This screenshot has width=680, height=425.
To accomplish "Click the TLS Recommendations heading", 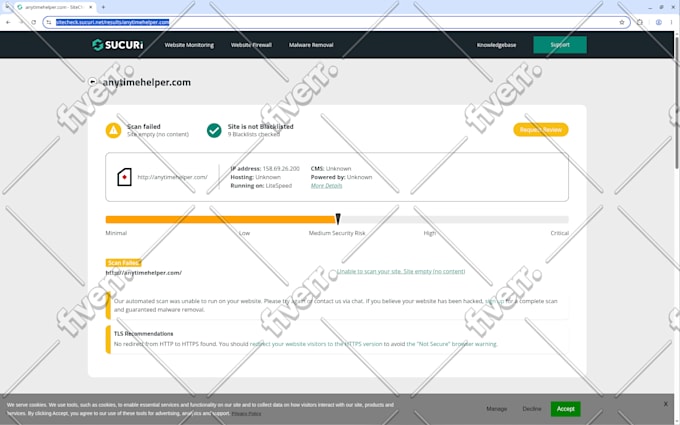I will [x=144, y=333].
